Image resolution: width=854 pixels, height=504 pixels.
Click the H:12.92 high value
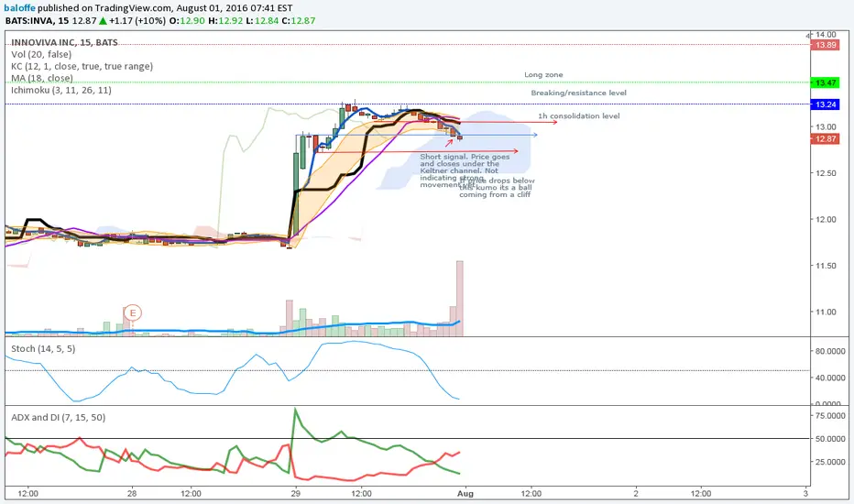226,21
